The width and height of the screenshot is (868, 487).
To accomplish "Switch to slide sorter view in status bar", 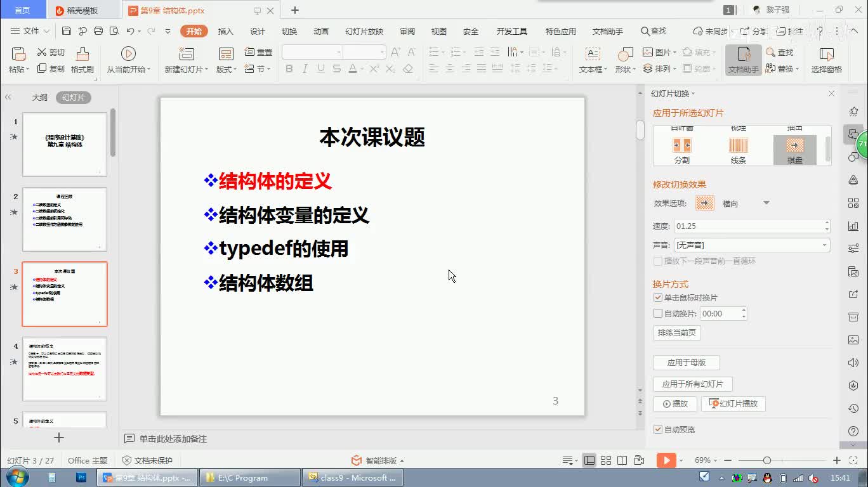I will coord(606,460).
